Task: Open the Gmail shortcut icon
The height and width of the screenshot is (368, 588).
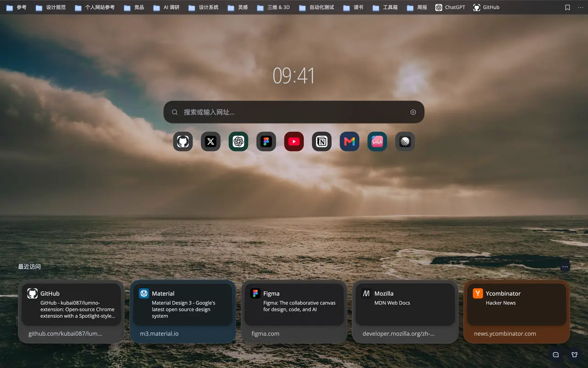Action: pyautogui.click(x=350, y=142)
